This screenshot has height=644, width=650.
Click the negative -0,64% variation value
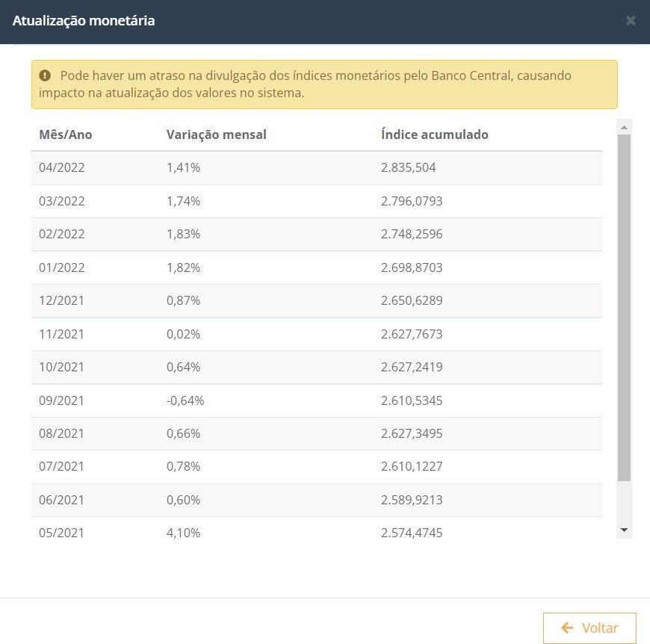click(x=185, y=400)
